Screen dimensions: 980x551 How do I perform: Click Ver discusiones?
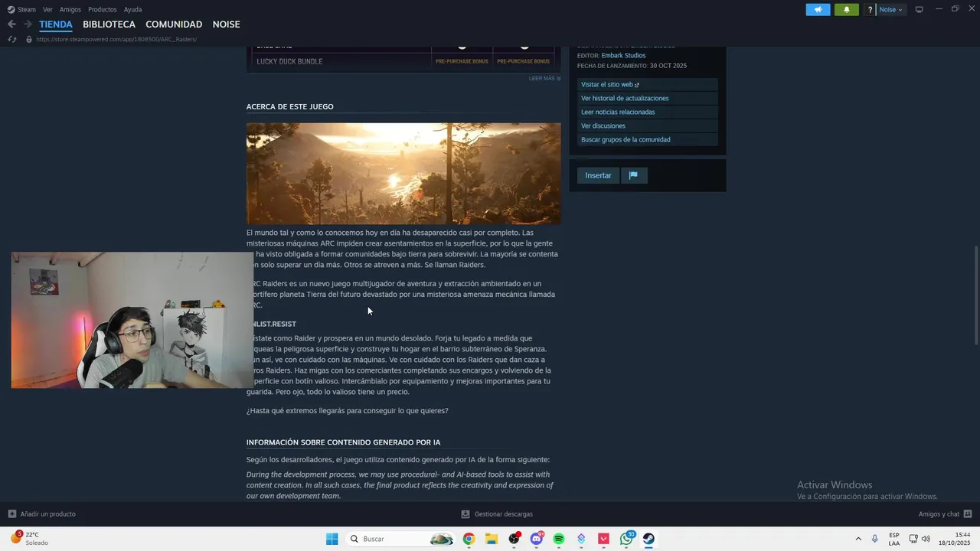click(647, 126)
